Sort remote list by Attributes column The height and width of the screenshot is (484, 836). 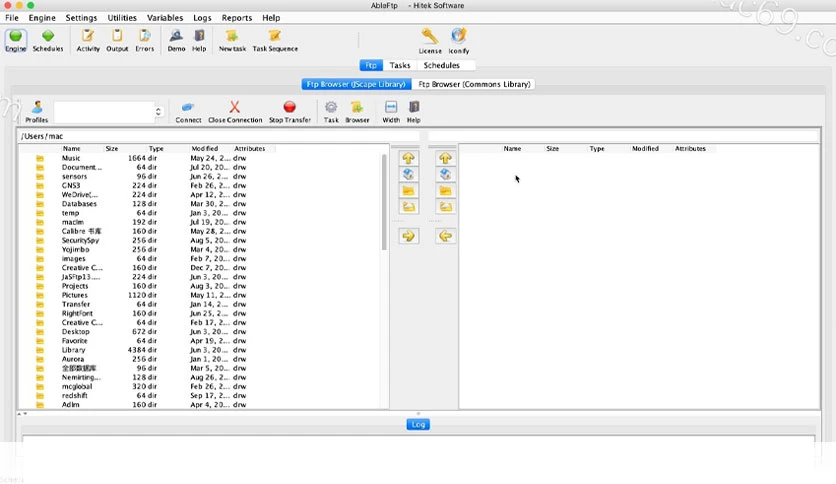(690, 149)
